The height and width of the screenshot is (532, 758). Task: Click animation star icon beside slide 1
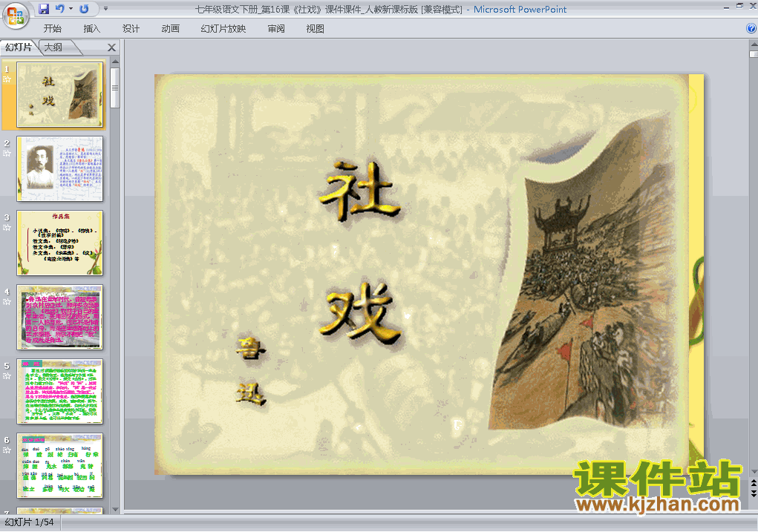coord(7,79)
